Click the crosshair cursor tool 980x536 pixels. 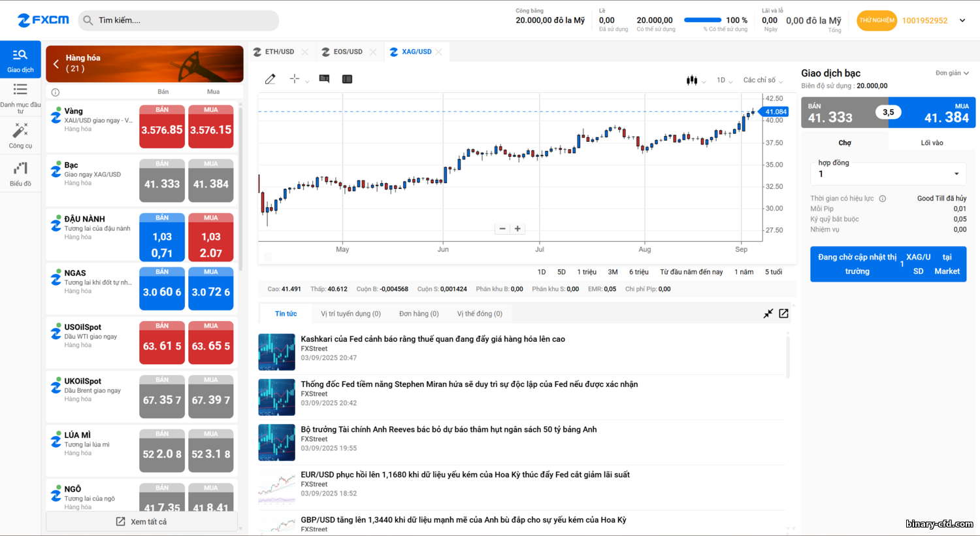(x=295, y=79)
